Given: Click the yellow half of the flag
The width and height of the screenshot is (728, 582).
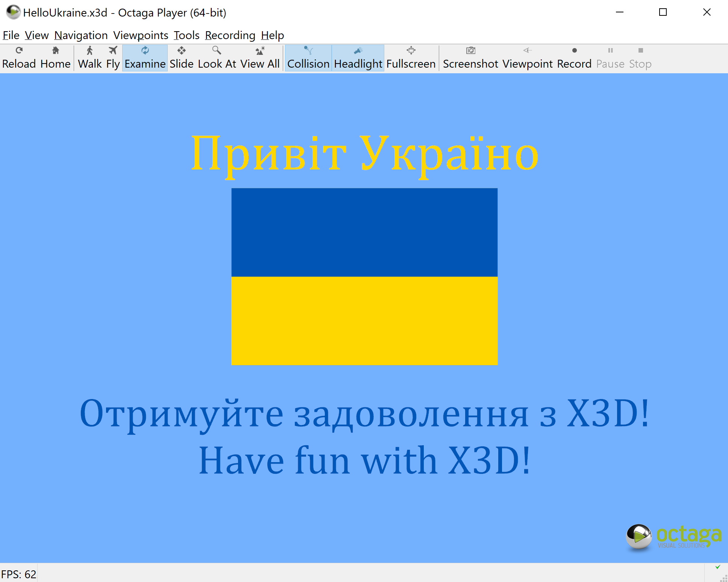Looking at the screenshot, I should (x=364, y=320).
